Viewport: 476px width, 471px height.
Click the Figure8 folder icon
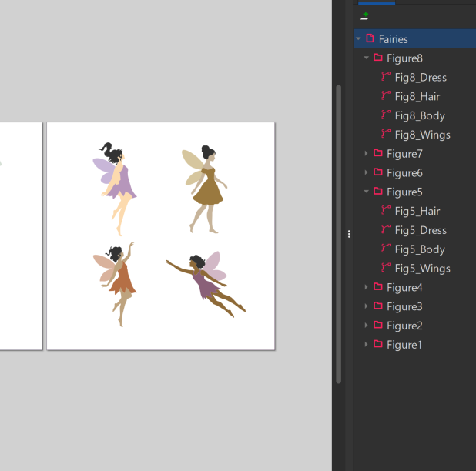[x=378, y=58]
